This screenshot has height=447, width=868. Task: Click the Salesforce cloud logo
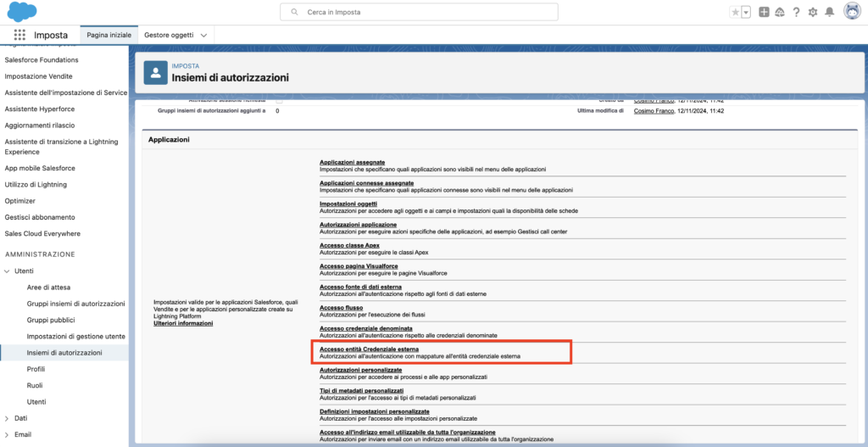point(21,12)
